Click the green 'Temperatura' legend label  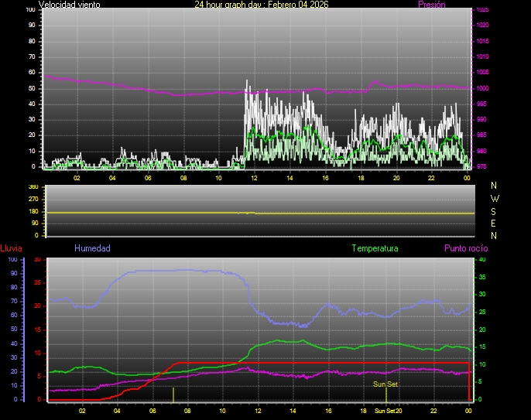[375, 248]
